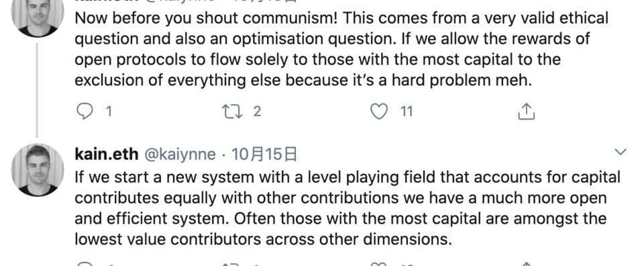Open the profile avatar next to kain.eth
The image size is (644, 266).
tap(38, 170)
